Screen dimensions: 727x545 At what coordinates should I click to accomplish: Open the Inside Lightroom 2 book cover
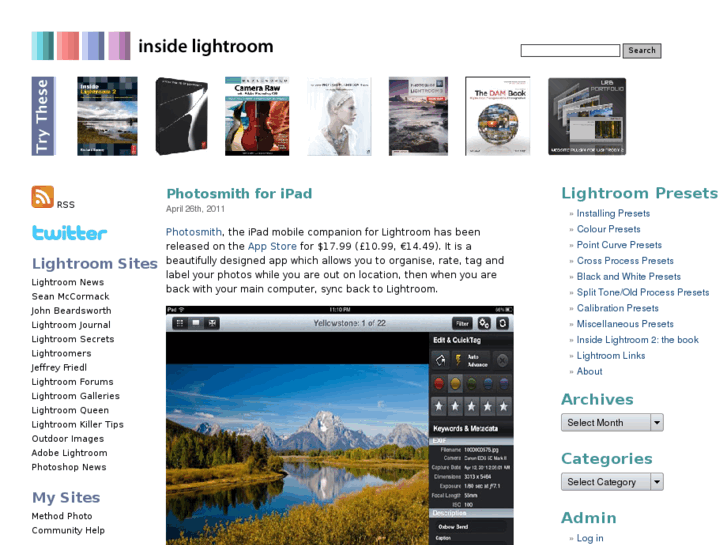107,116
